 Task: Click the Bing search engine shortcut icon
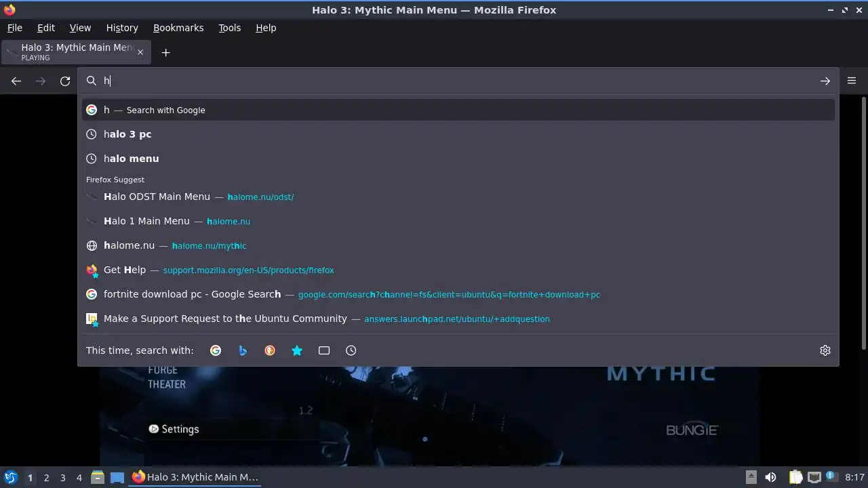click(243, 350)
